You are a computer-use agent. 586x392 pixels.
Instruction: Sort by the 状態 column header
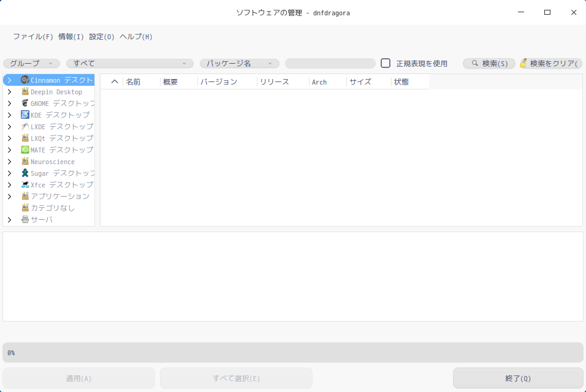[410, 81]
